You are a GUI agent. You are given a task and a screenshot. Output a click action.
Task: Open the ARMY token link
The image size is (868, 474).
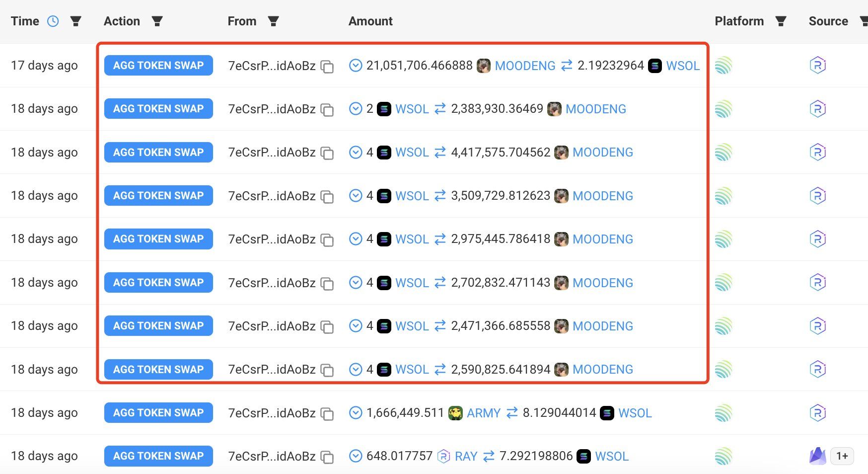pyautogui.click(x=483, y=413)
